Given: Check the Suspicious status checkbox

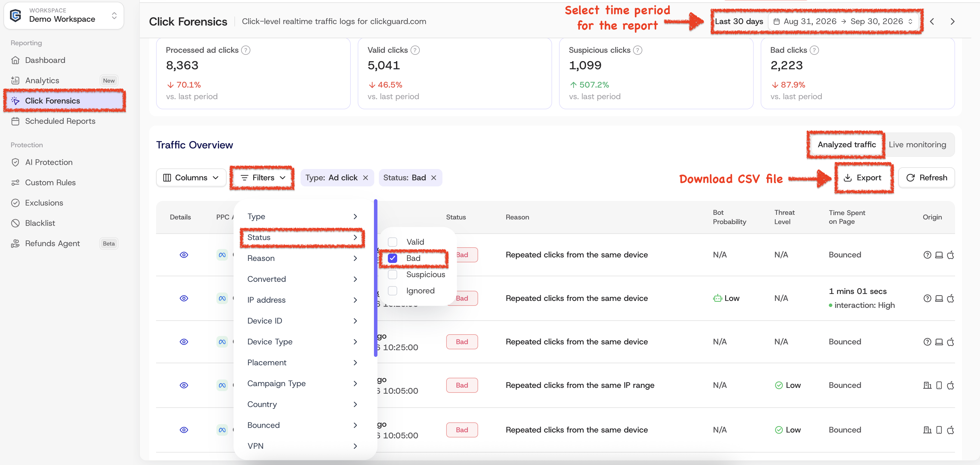Looking at the screenshot, I should point(393,275).
